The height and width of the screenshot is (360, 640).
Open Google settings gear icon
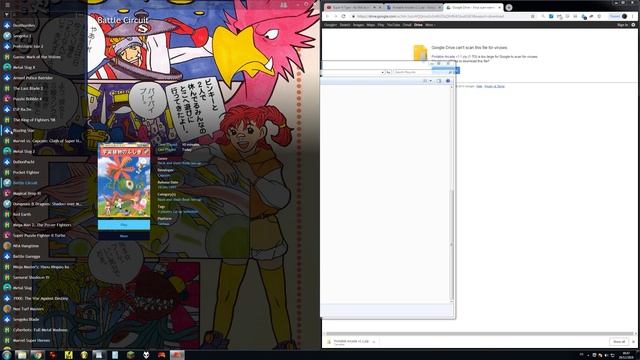coord(633,25)
